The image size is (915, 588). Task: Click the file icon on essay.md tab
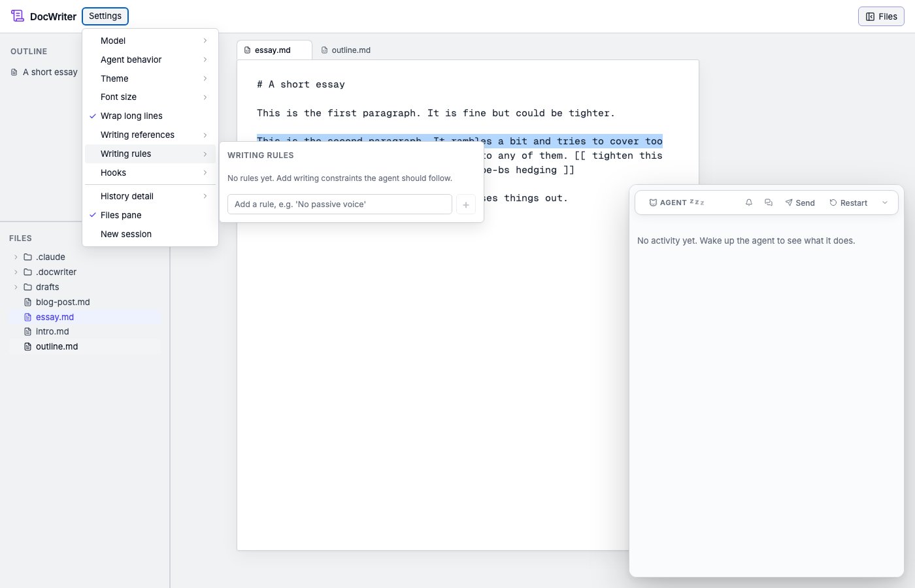[248, 50]
